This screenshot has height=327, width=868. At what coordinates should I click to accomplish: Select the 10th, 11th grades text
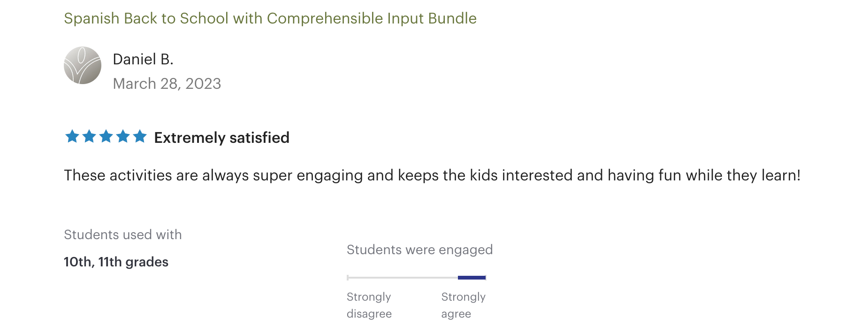click(116, 262)
